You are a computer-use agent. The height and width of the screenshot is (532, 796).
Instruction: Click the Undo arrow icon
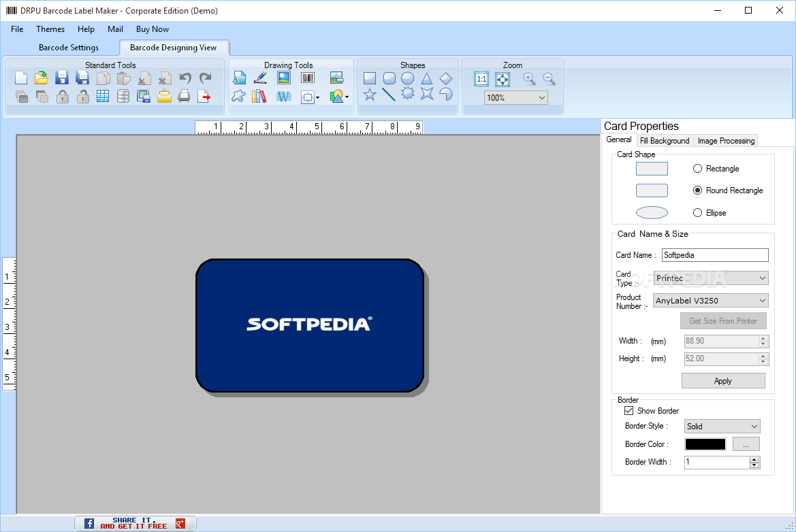pos(185,78)
